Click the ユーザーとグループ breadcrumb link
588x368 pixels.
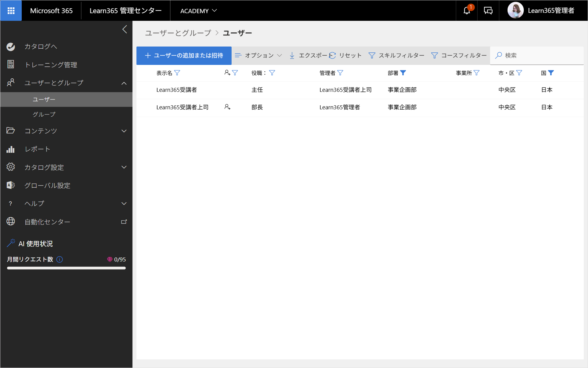(x=178, y=33)
